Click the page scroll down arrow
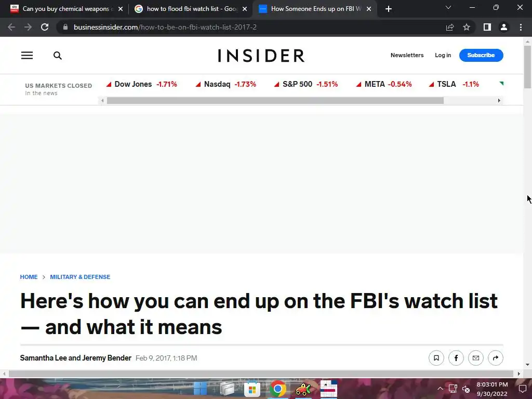This screenshot has height=399, width=532. click(x=527, y=365)
